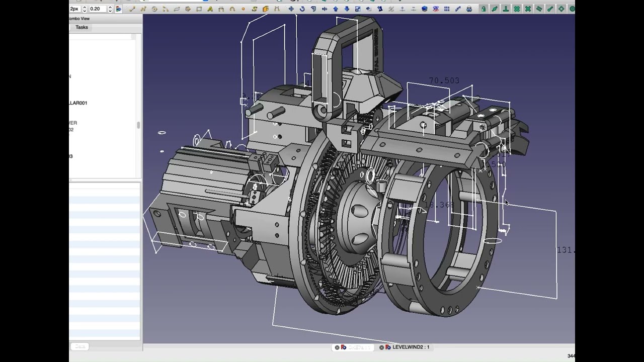Select the Dimension tool
The width and height of the screenshot is (644, 362).
click(221, 9)
